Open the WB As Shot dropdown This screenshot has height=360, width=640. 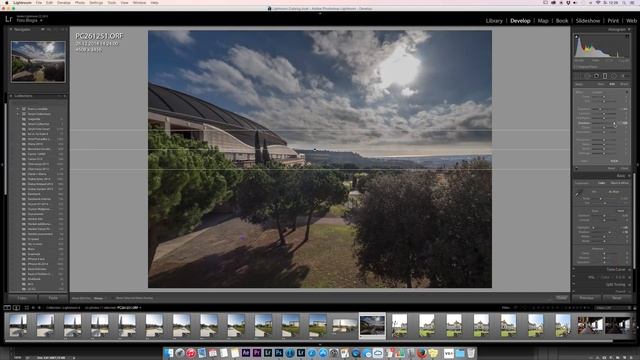point(614,192)
